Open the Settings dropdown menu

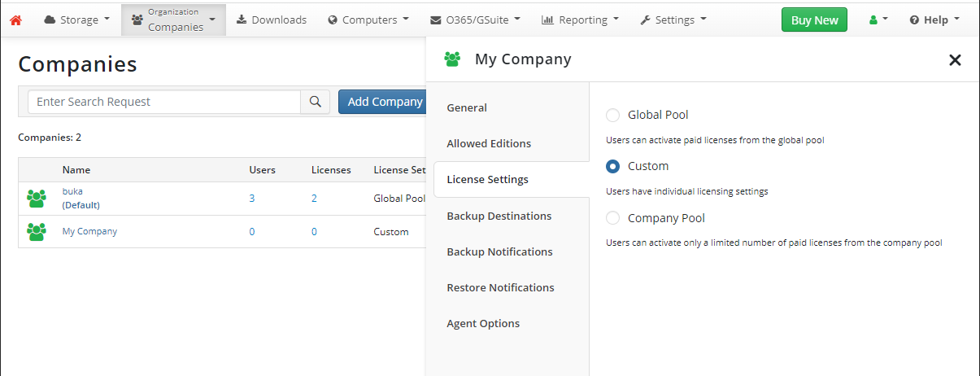coord(673,20)
